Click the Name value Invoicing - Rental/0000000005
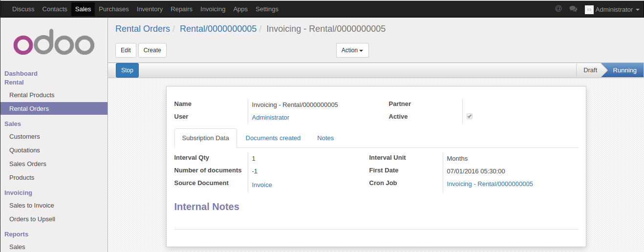The image size is (644, 252). click(295, 105)
